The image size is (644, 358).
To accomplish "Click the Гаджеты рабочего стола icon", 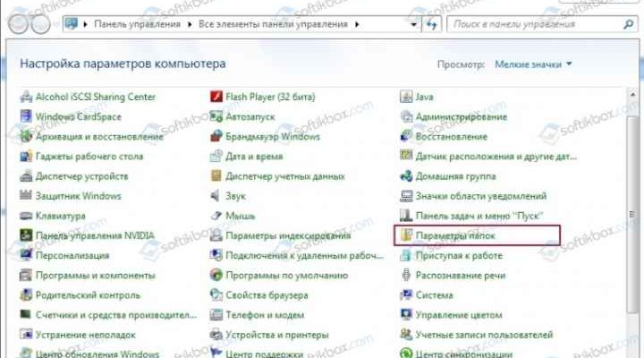I will (x=26, y=157).
